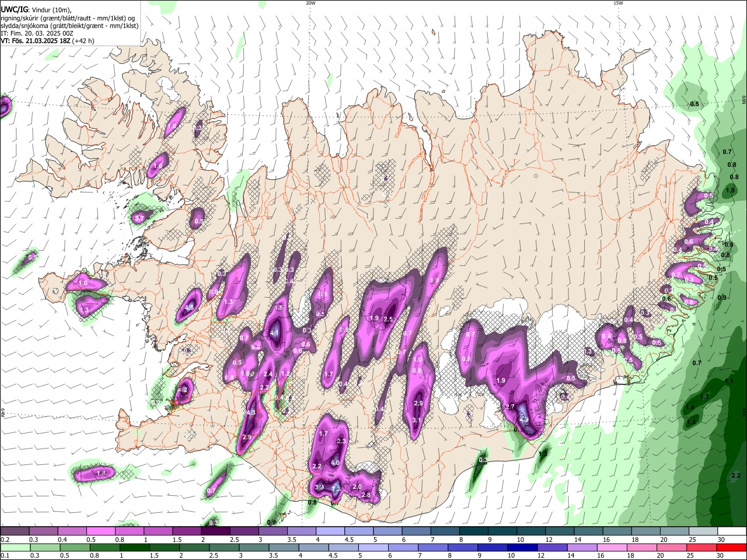Click the '2.0' precipitation value on the map

pyautogui.click(x=357, y=487)
